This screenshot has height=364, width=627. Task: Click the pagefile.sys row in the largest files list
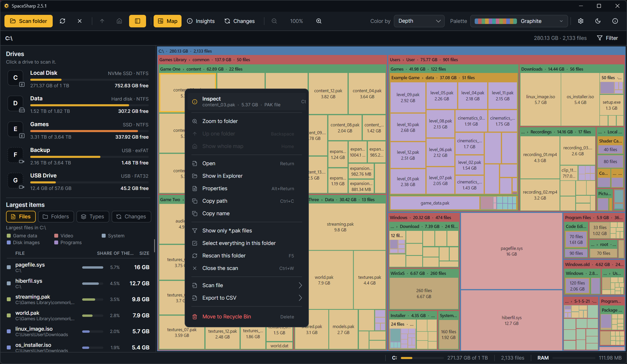tap(78, 267)
